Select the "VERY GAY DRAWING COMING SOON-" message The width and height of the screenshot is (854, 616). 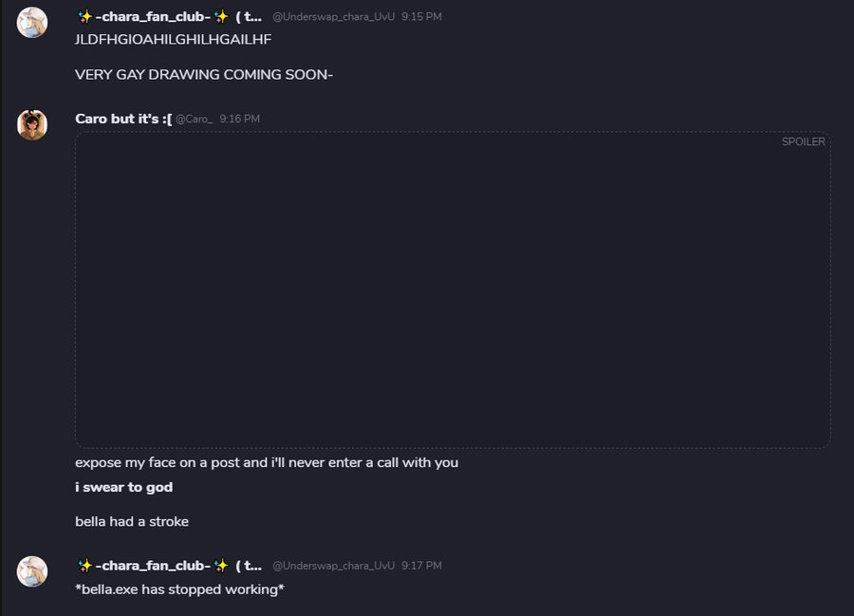tap(204, 75)
